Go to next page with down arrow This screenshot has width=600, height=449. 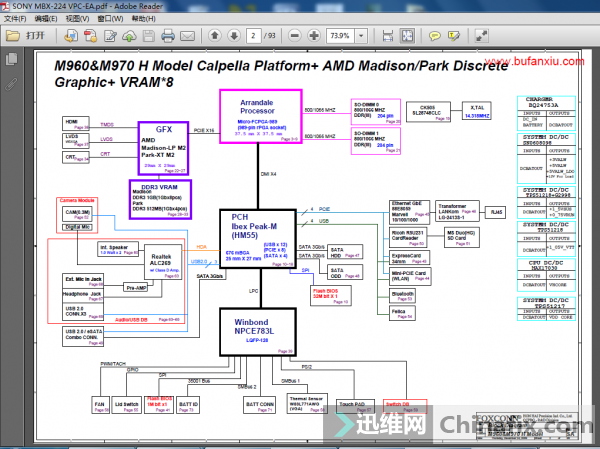tap(234, 36)
